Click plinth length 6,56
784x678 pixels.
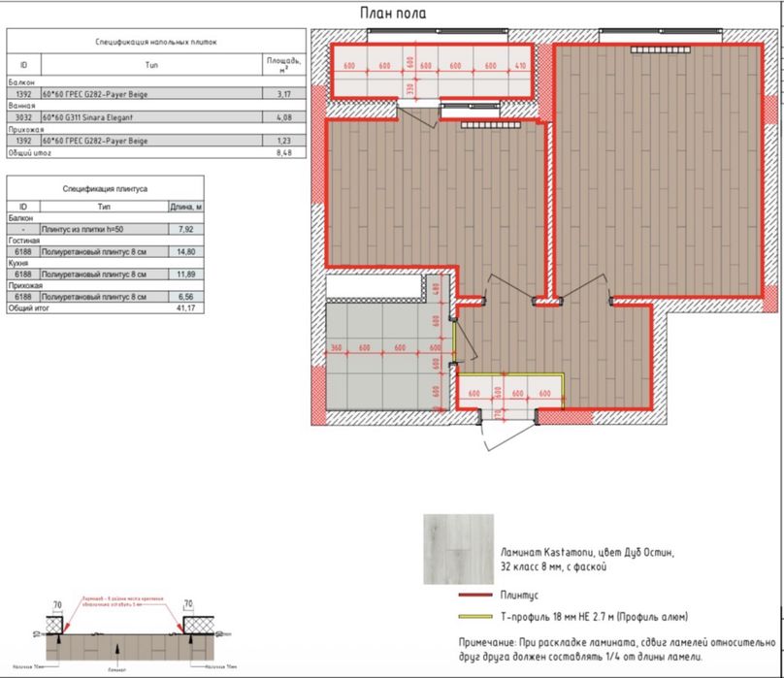(x=185, y=297)
